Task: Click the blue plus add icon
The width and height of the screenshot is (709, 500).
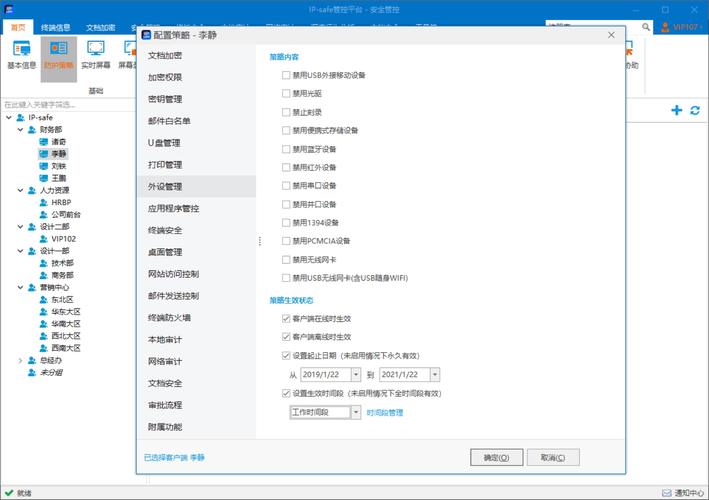Action: [x=677, y=110]
